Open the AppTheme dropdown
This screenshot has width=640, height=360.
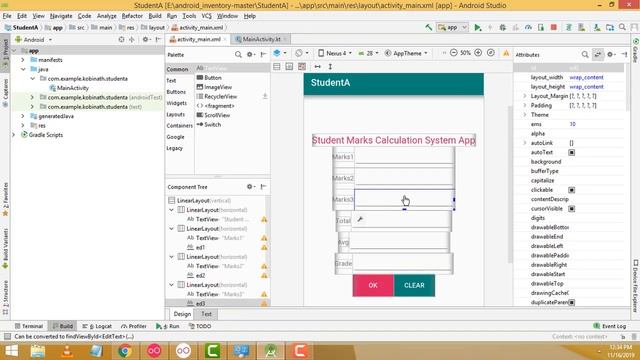[x=406, y=53]
